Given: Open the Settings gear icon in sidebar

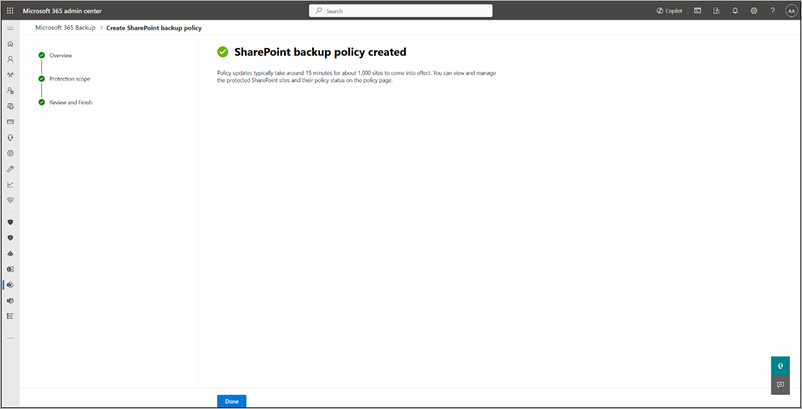Looking at the screenshot, I should click(x=10, y=153).
